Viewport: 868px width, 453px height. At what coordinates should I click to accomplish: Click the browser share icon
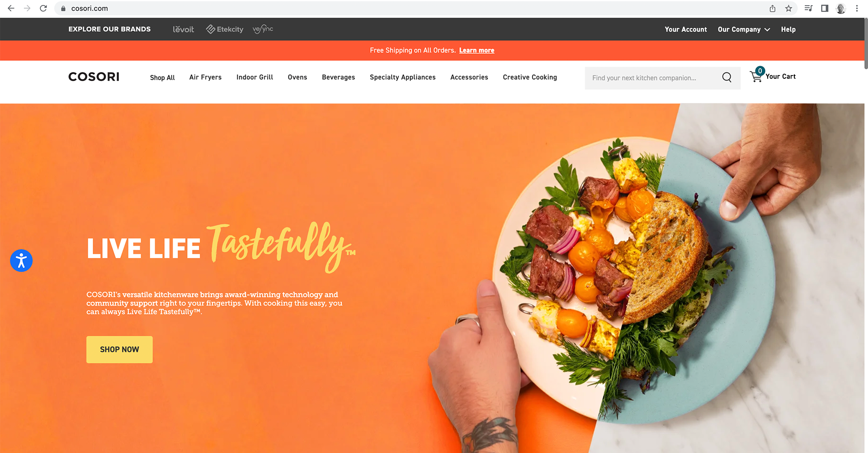tap(773, 8)
